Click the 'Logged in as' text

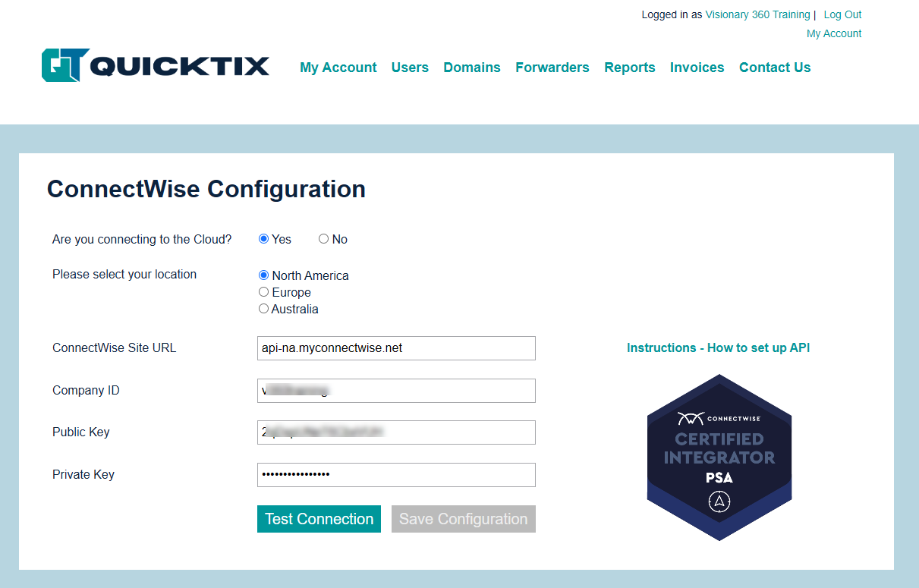click(x=672, y=14)
